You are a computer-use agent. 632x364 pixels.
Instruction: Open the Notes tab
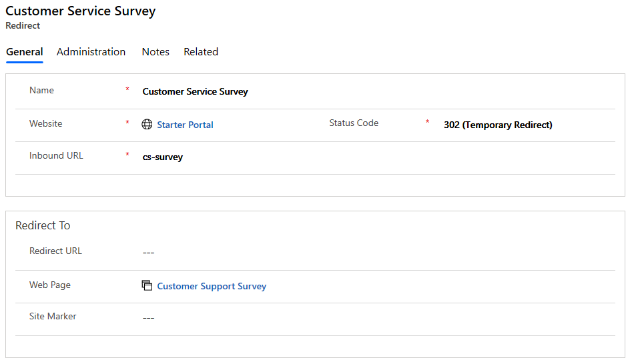tap(155, 52)
